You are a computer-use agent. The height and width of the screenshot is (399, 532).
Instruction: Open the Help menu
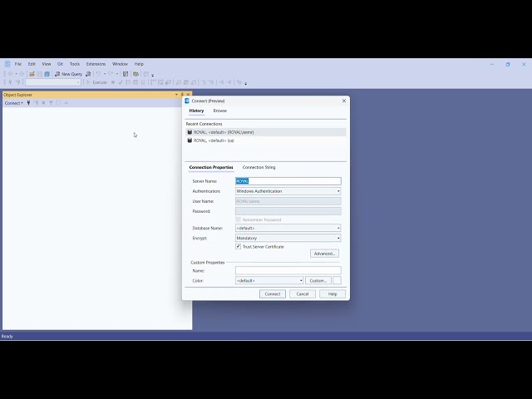pyautogui.click(x=139, y=64)
